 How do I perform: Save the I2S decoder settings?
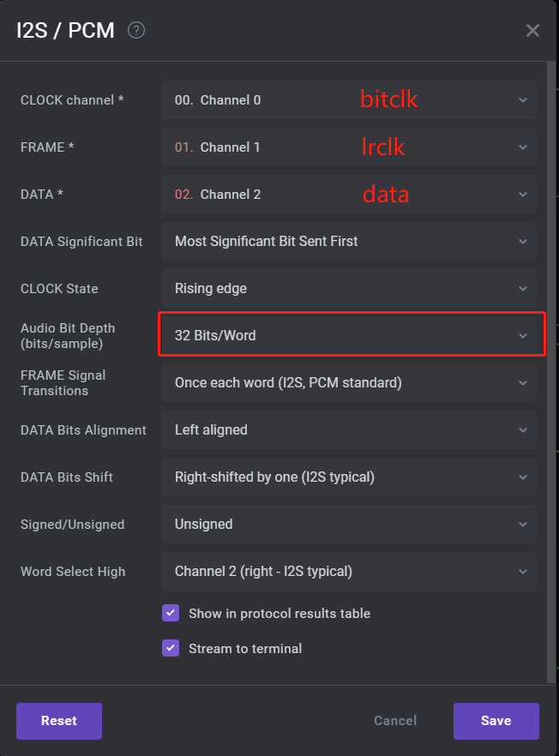pos(496,721)
